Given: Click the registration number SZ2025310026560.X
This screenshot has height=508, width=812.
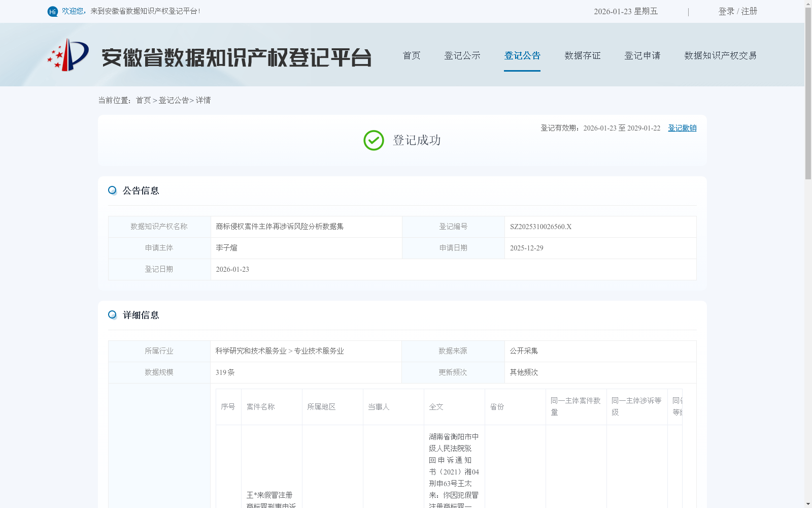Looking at the screenshot, I should point(540,227).
